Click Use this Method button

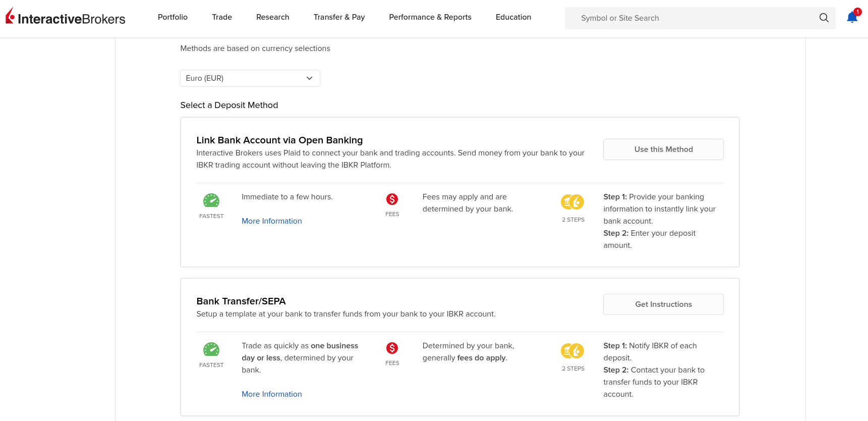663,149
